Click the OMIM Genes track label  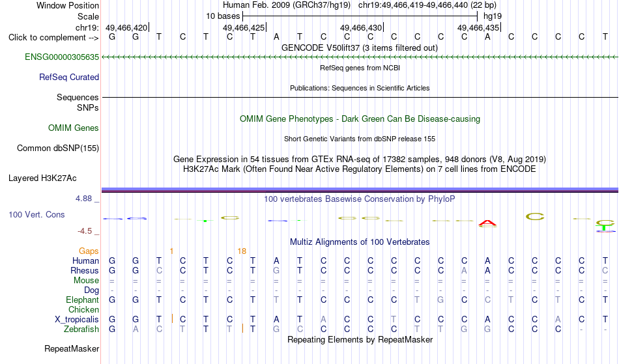click(x=74, y=128)
